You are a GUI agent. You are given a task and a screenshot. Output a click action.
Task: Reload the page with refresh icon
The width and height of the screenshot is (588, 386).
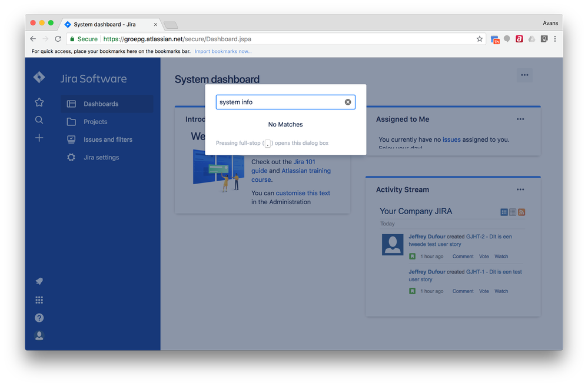(x=58, y=39)
